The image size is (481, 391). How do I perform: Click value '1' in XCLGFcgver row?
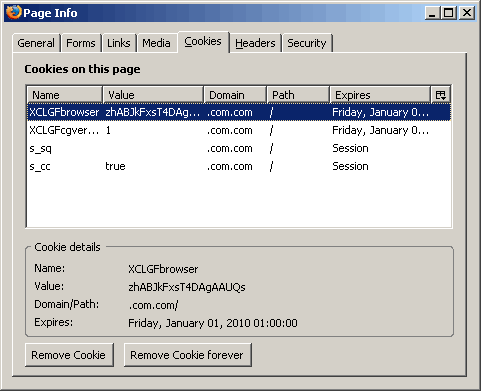click(108, 130)
